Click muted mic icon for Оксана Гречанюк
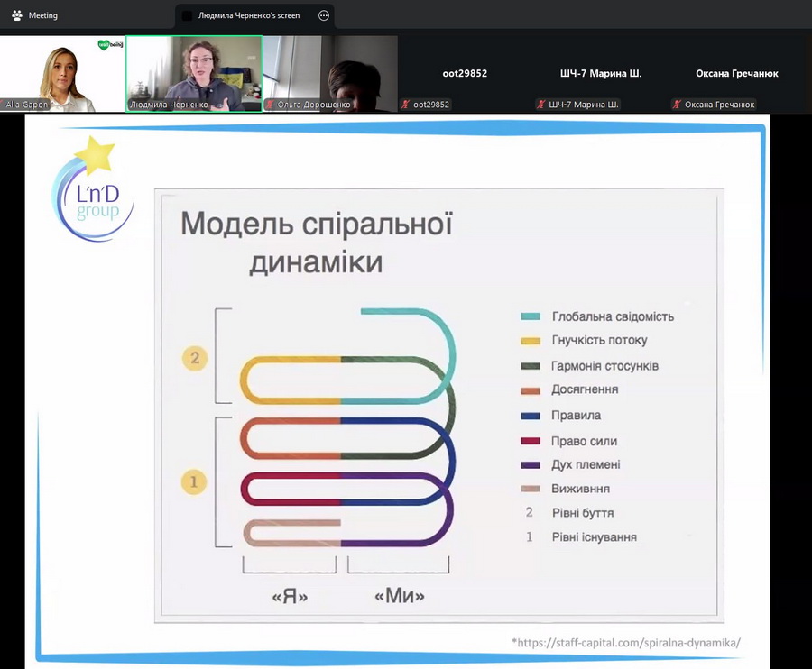The image size is (812, 669). (677, 105)
